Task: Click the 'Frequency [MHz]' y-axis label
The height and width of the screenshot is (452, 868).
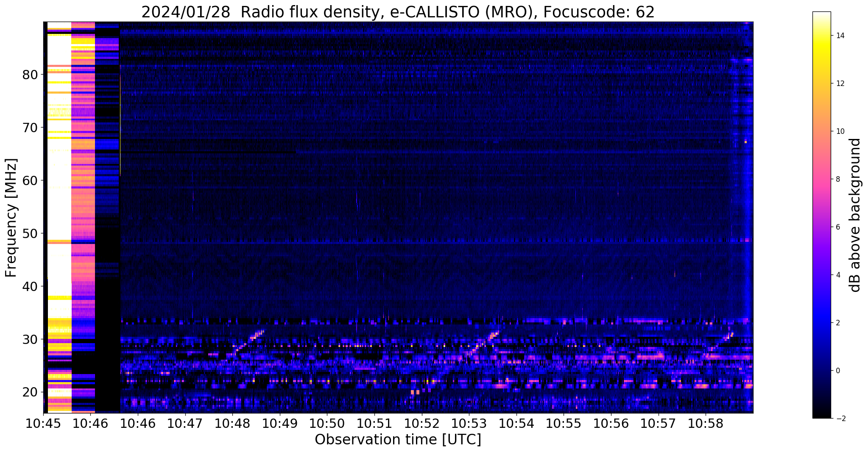Action: click(11, 218)
